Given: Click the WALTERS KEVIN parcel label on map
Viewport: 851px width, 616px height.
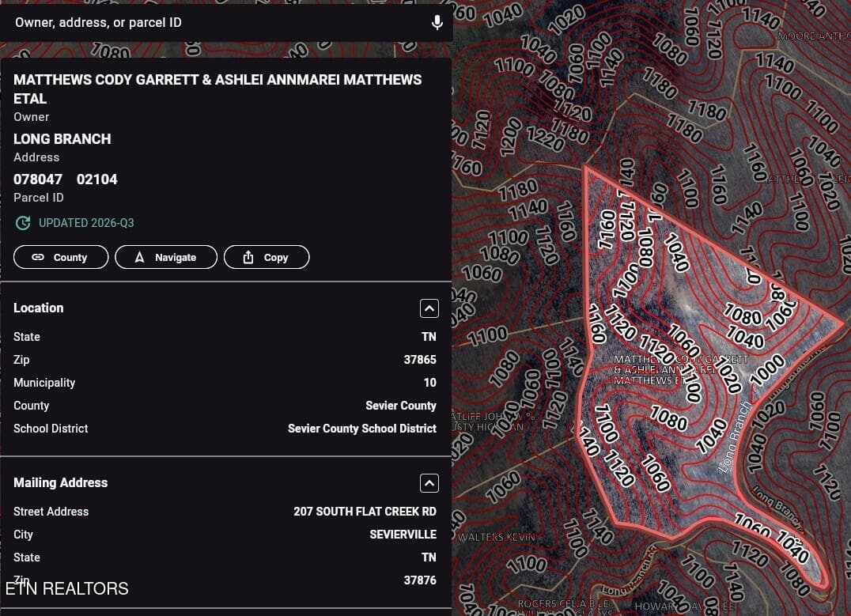Looking at the screenshot, I should (497, 537).
